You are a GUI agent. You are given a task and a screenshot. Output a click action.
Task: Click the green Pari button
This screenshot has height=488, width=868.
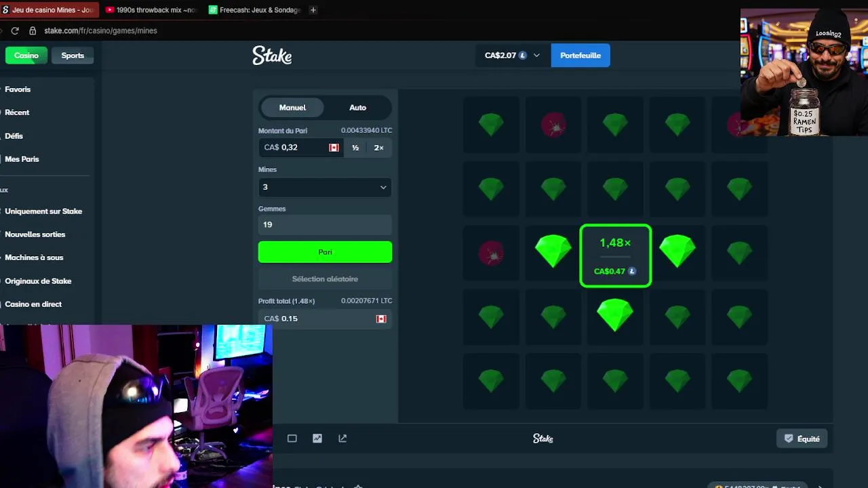(x=325, y=252)
